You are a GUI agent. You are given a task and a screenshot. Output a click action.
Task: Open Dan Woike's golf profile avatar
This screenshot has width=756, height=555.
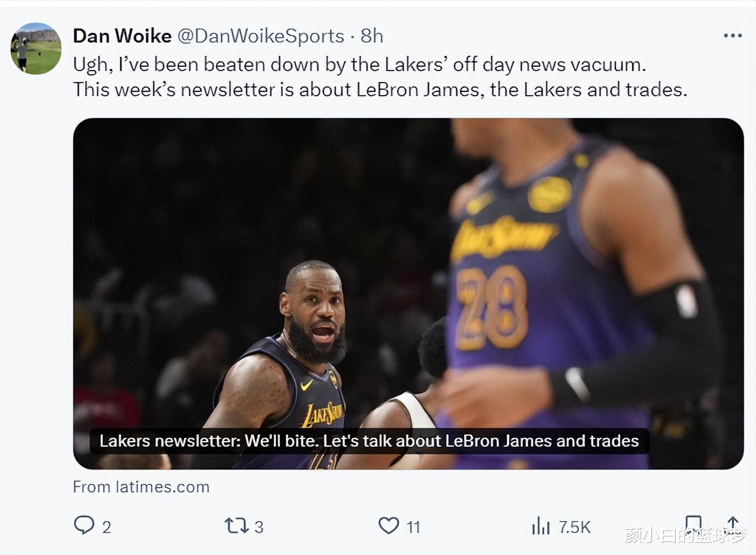pyautogui.click(x=36, y=49)
